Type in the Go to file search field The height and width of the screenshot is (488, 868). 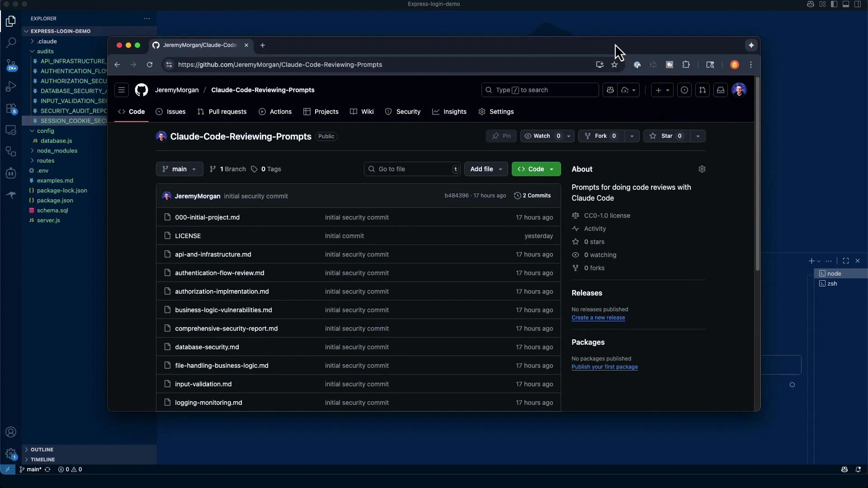411,169
